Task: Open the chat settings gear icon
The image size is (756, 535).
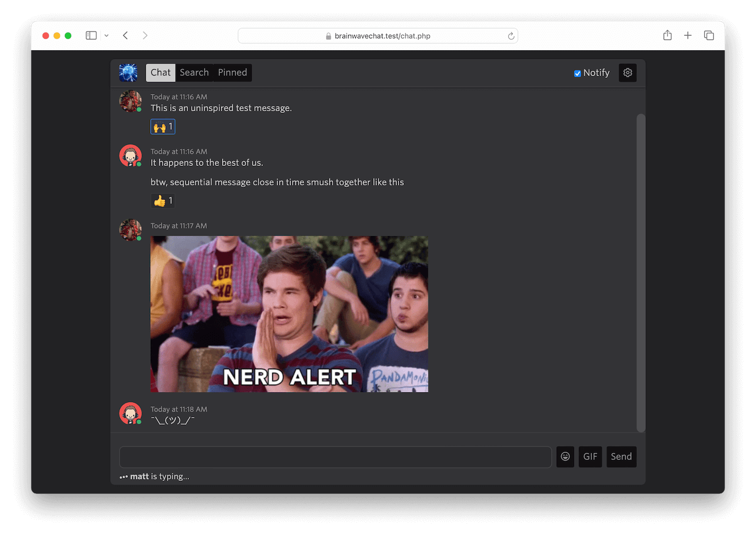Action: coord(627,72)
